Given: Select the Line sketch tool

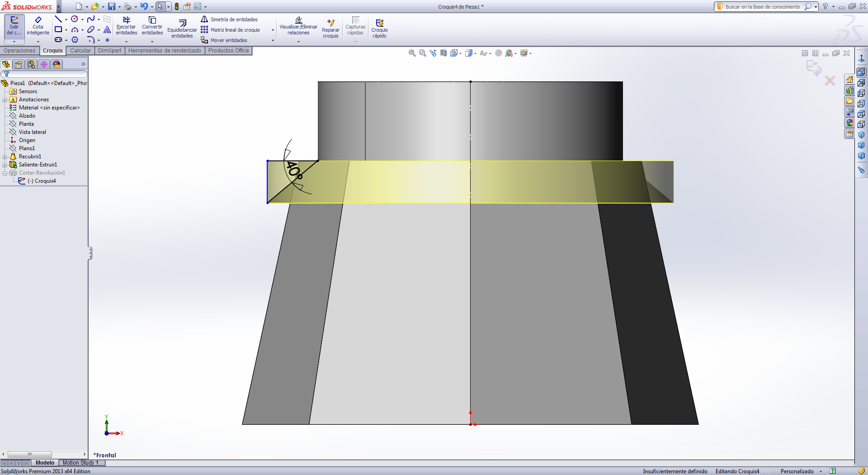Looking at the screenshot, I should 58,19.
